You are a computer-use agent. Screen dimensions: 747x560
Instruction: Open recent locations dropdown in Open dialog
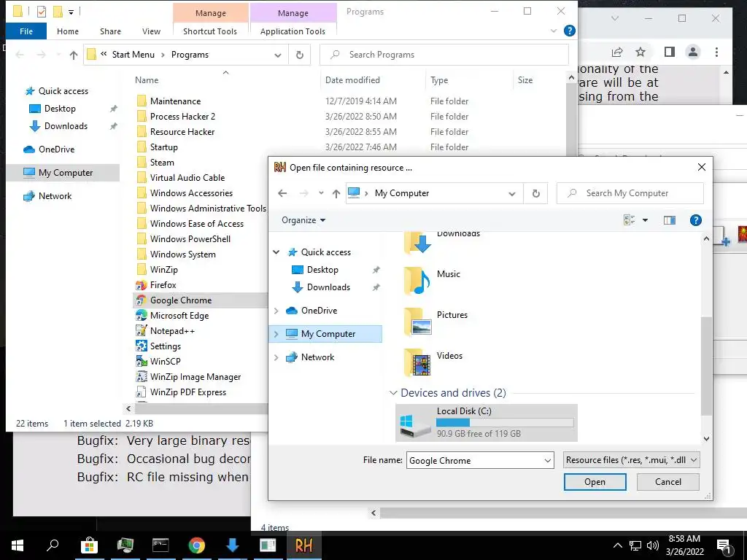tap(321, 193)
